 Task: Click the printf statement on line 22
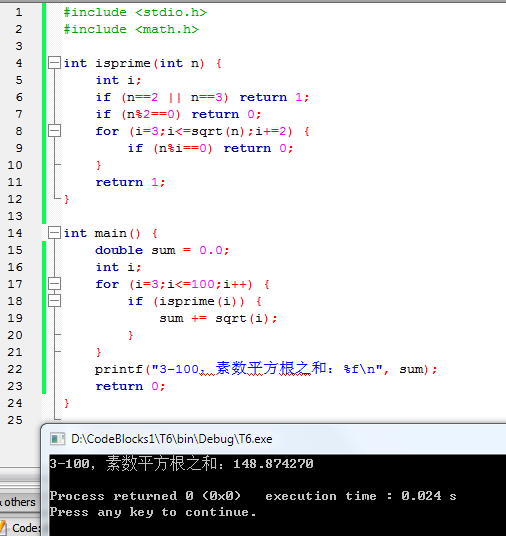click(266, 369)
